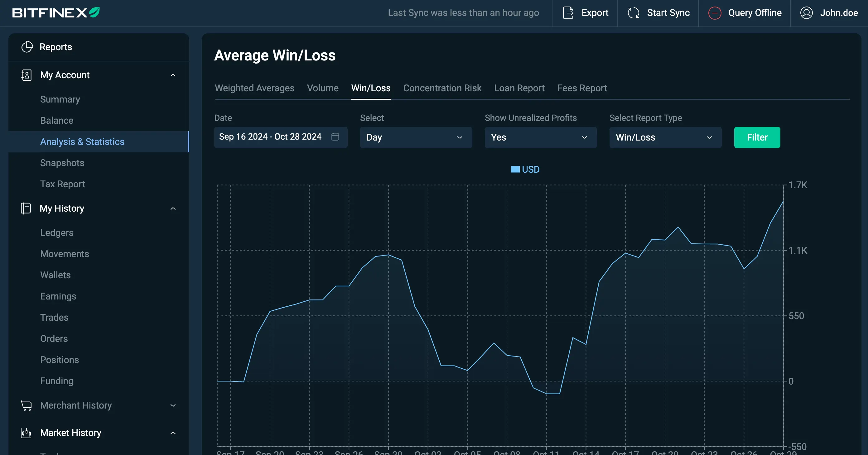
Task: Open the Show Unrealized Profits dropdown
Action: pos(541,137)
